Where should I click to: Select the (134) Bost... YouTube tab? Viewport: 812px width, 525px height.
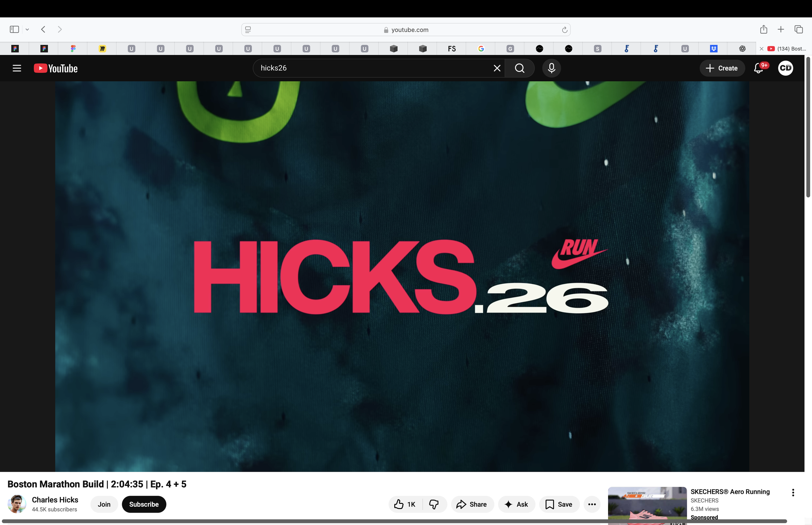[787, 49]
